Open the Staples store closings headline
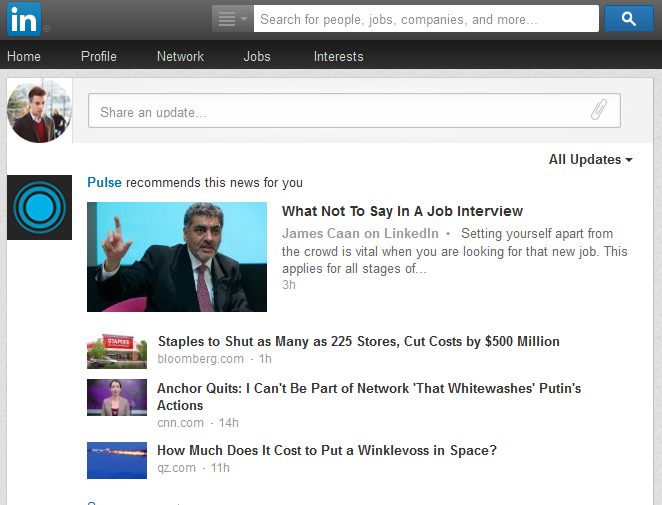Viewport: 662px width, 505px height. 358,341
